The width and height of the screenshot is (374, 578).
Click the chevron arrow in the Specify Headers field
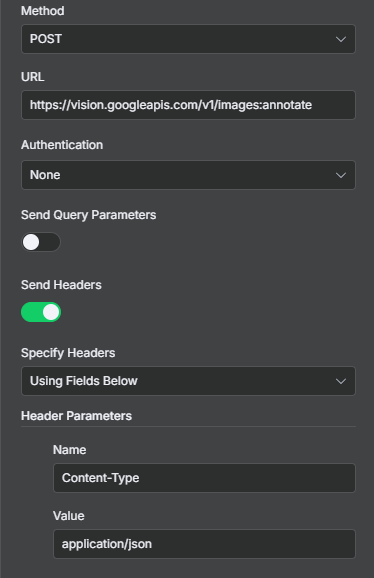pos(341,381)
